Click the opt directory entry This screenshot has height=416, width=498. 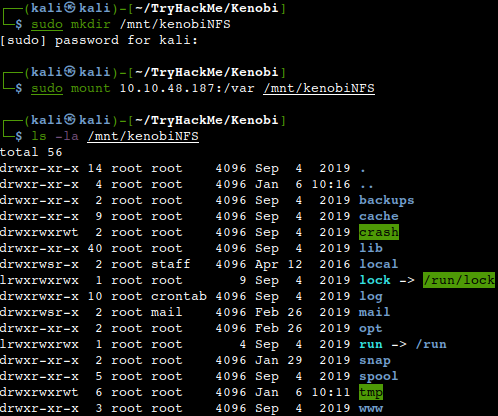[x=370, y=328]
